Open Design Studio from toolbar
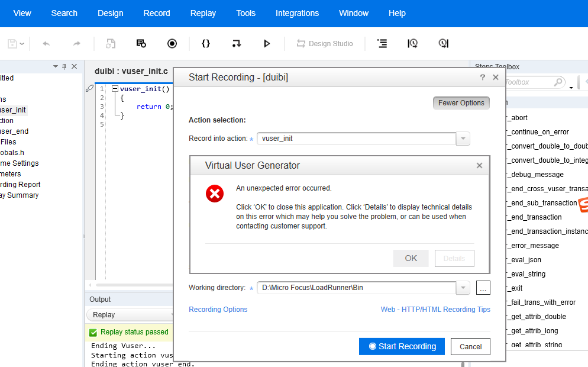Screen dimensions: 588x367 (x=325, y=44)
